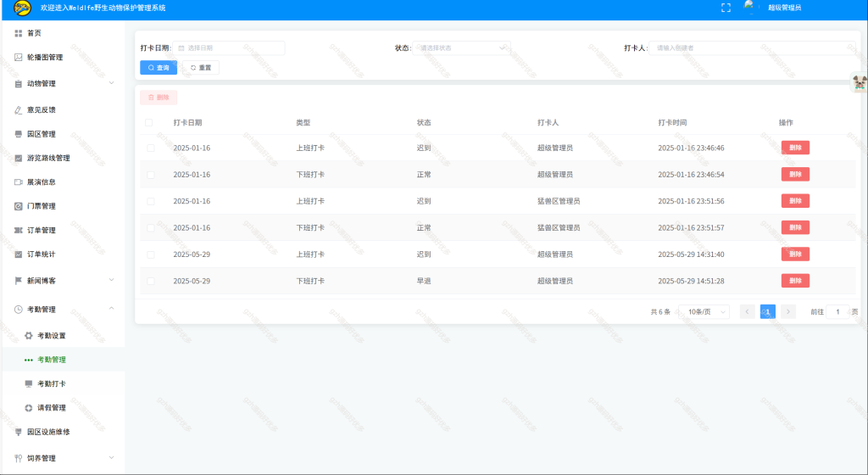Click the 游览路线管理 sidebar icon
868x475 pixels.
click(19, 158)
